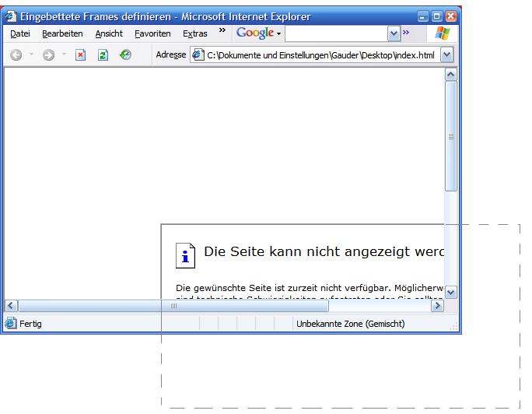
Task: Minimize the Internet Explorer window
Action: [423, 16]
